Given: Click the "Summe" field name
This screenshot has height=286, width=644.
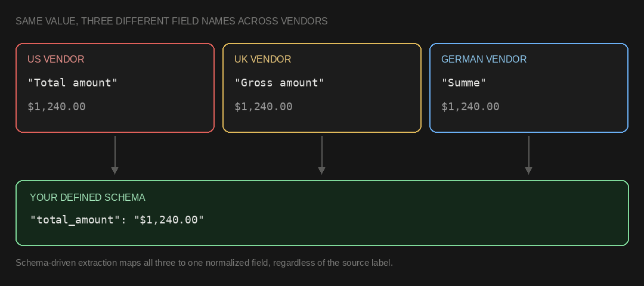Looking at the screenshot, I should pyautogui.click(x=464, y=83).
